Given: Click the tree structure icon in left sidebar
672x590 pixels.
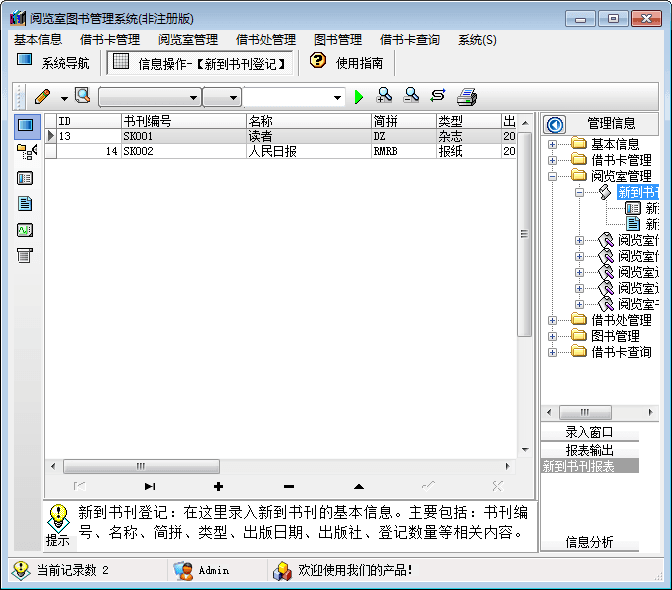Looking at the screenshot, I should tap(27, 152).
